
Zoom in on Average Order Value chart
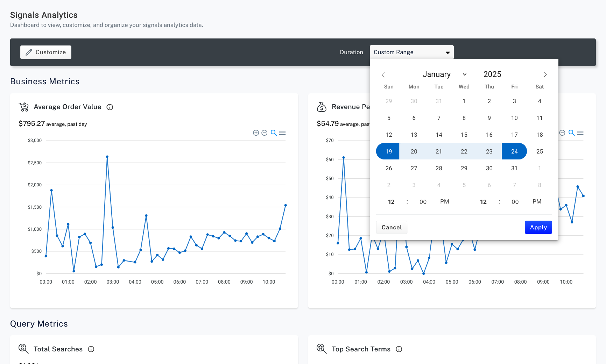(x=256, y=133)
